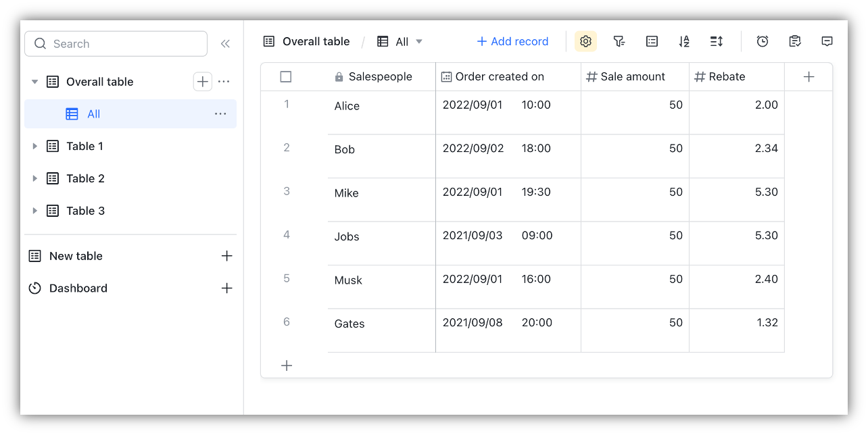The width and height of the screenshot is (868, 435).
Task: Adjust the row height setting
Action: 716,41
